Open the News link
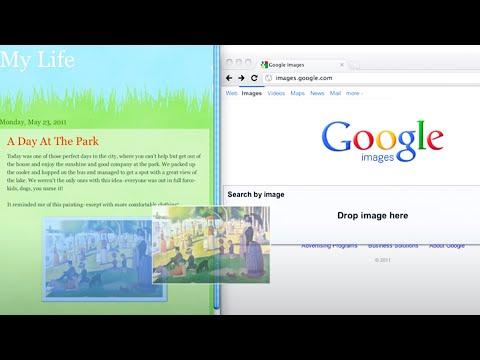This screenshot has width=480, height=360. tap(317, 93)
